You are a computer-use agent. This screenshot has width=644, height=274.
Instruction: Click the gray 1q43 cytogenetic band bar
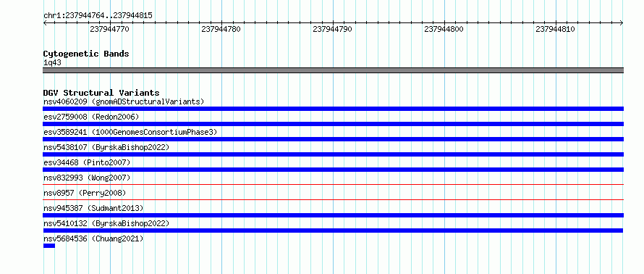pyautogui.click(x=333, y=70)
